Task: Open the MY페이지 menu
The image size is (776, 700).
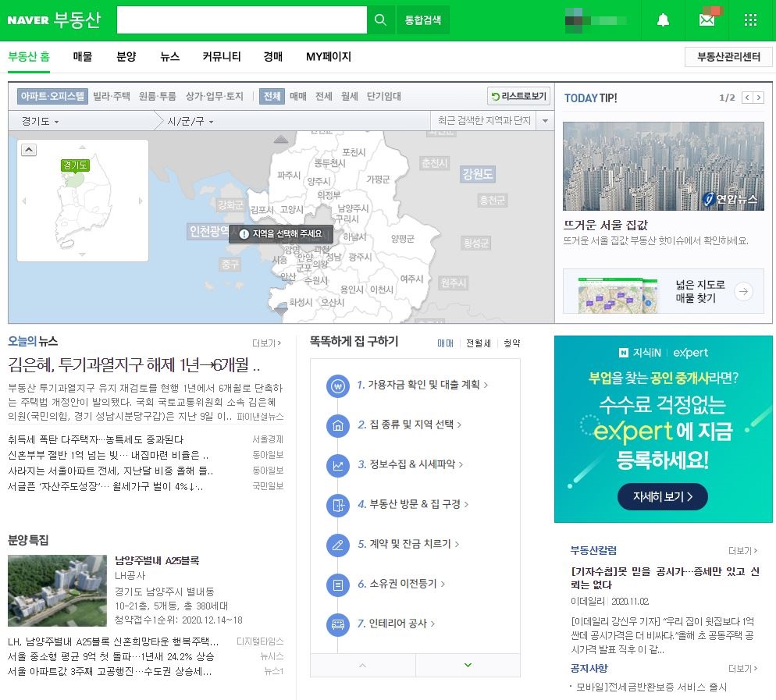Action: click(329, 56)
